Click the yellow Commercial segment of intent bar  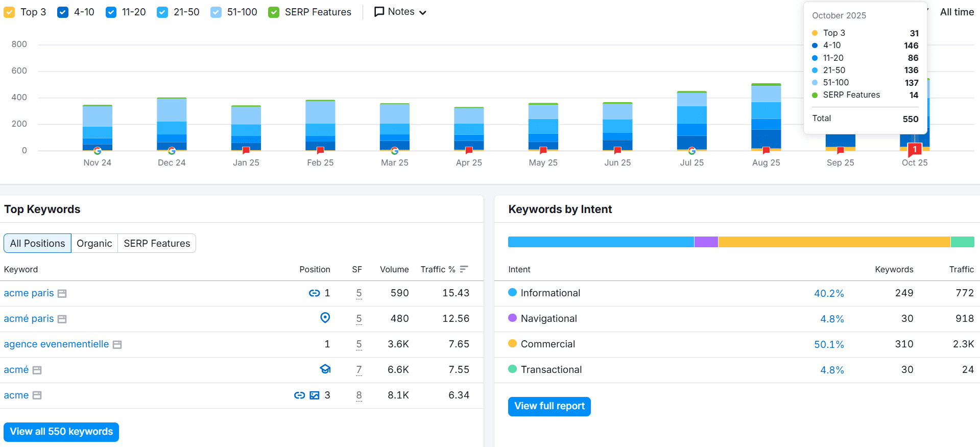coord(833,242)
